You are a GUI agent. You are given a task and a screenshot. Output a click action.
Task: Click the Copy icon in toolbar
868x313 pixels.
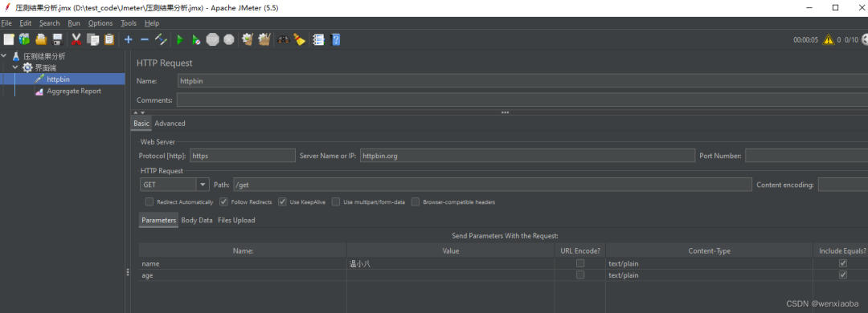click(93, 39)
